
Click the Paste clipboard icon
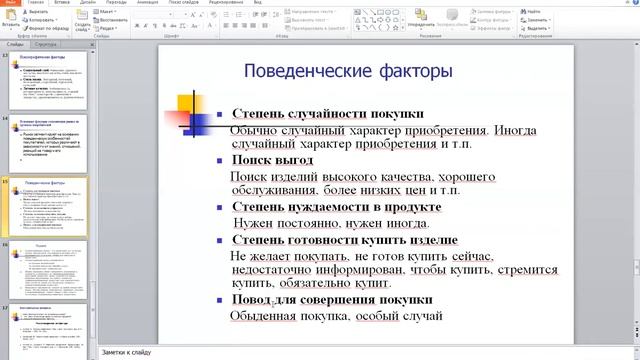pyautogui.click(x=10, y=16)
